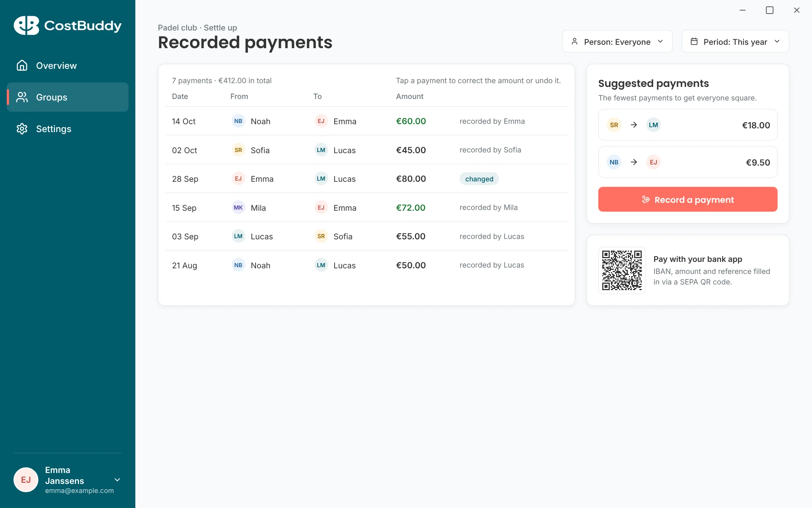The image size is (812, 508).
Task: Click 'recorded by Mila' text
Action: [x=488, y=207]
